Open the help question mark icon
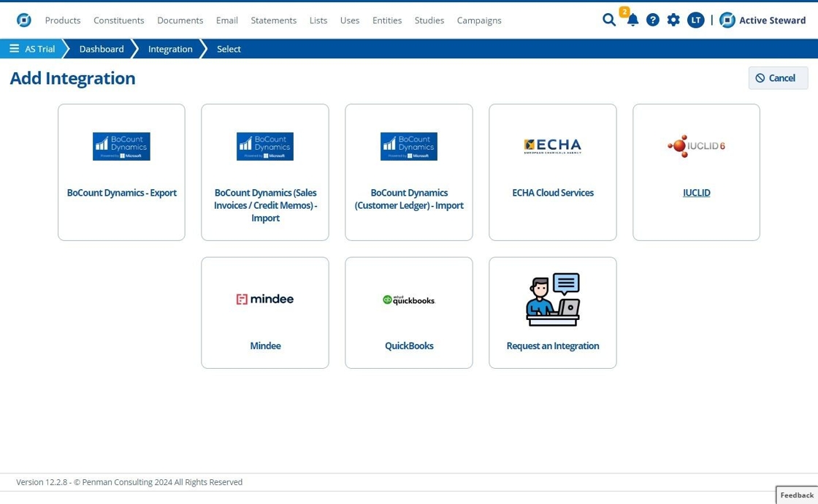818x504 pixels. 653,20
